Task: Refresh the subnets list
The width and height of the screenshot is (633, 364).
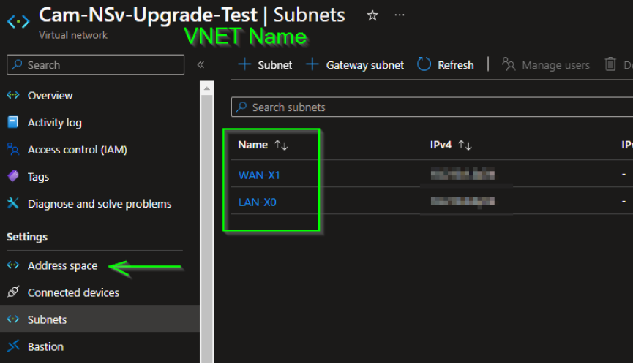Action: click(446, 65)
